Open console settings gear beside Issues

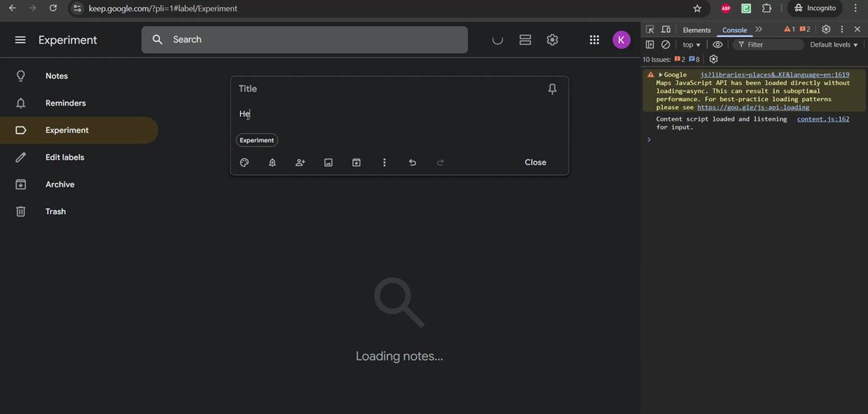(714, 59)
